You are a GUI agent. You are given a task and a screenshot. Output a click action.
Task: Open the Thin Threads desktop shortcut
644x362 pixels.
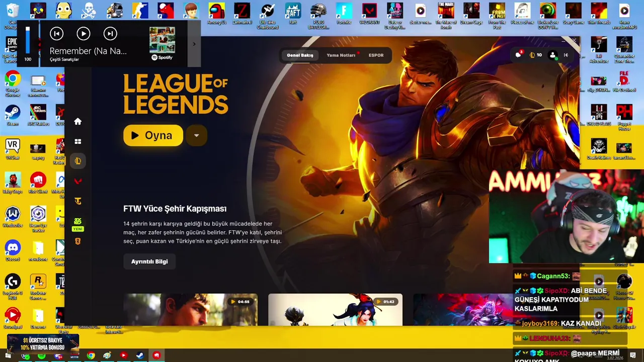[x=599, y=14]
